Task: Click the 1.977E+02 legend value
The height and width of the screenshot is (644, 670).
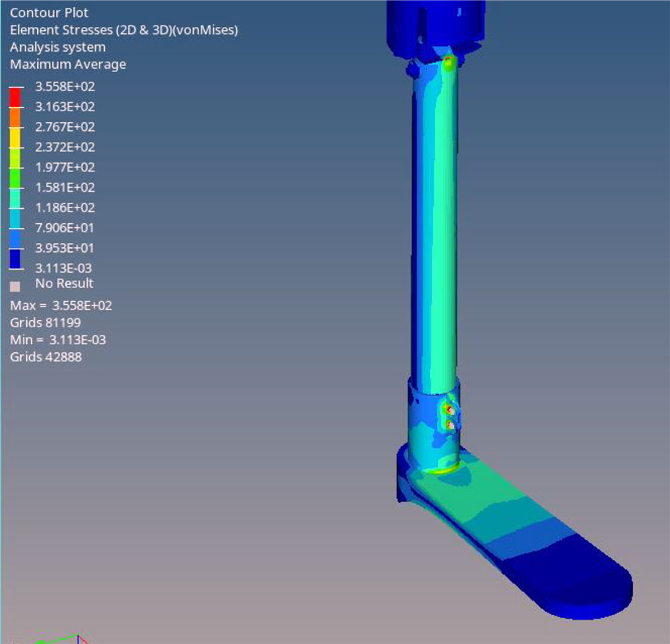Action: (65, 167)
